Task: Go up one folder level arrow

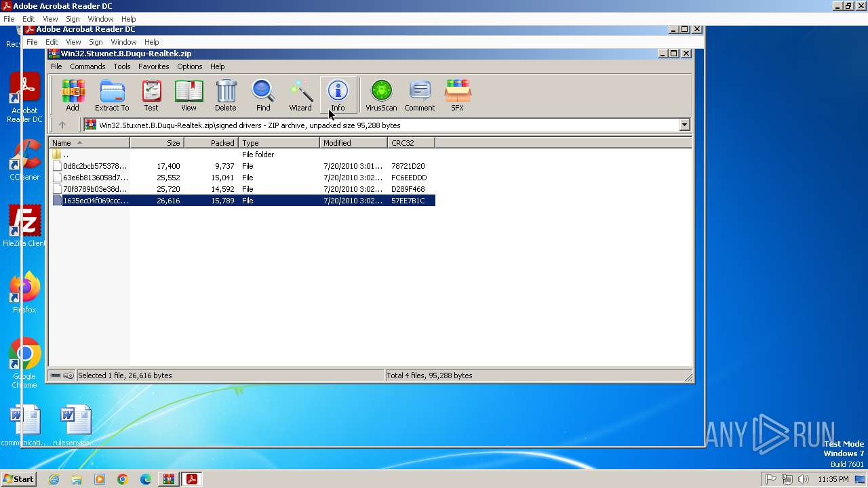Action: 62,125
